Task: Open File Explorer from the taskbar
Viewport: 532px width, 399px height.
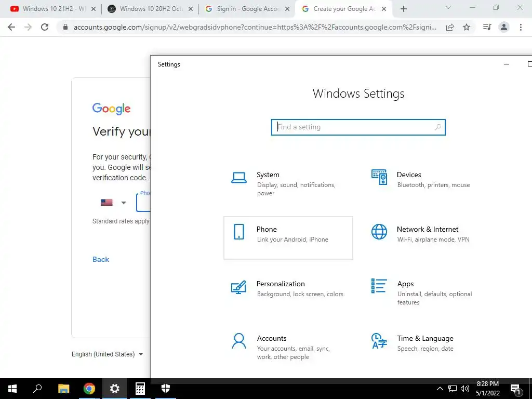Action: point(63,389)
